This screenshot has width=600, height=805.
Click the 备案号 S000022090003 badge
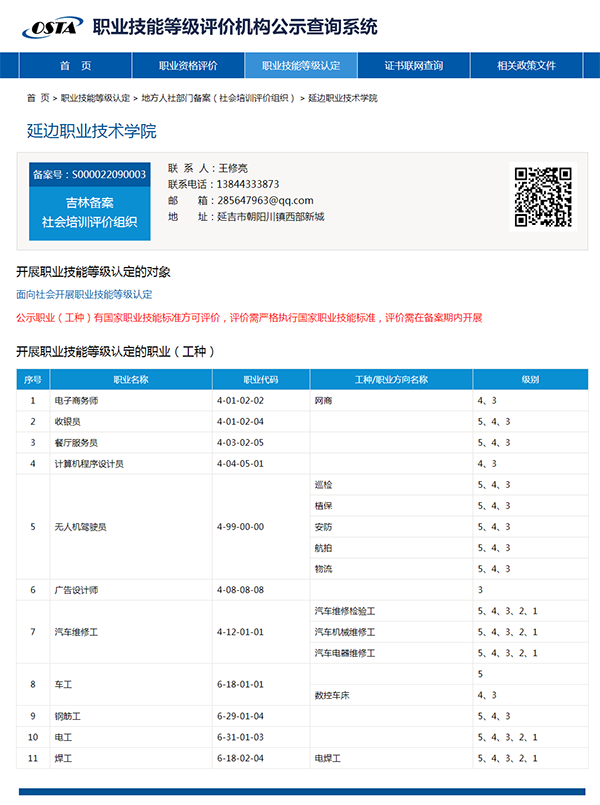[x=89, y=175]
